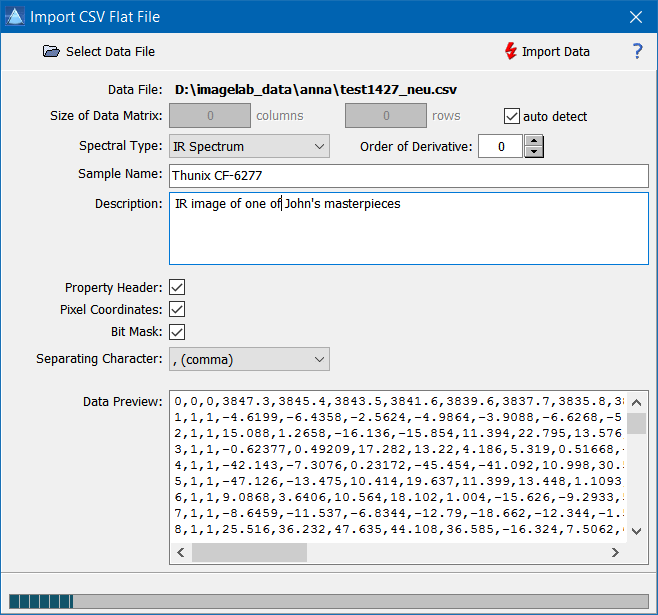Click into the Description text area
The image size is (658, 615).
click(x=409, y=229)
